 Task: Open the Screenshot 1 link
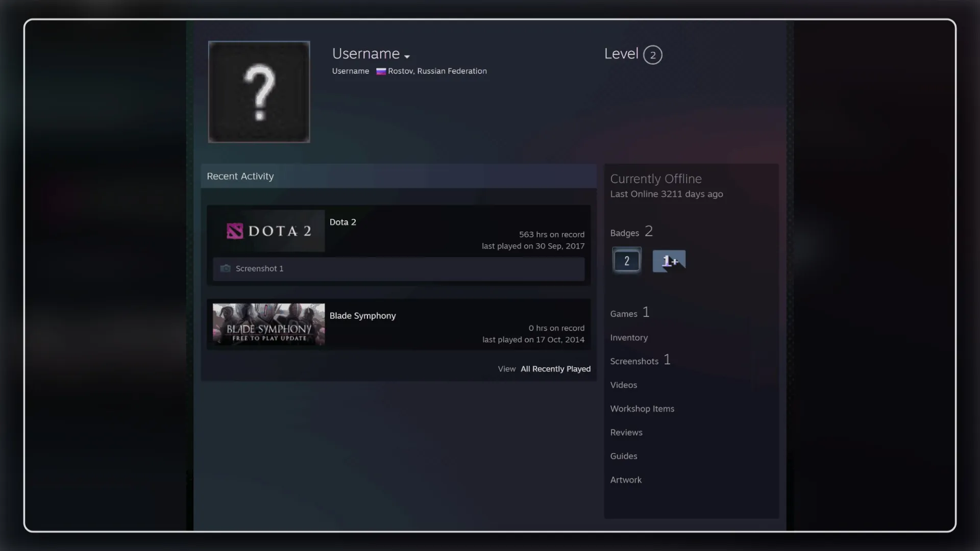259,268
